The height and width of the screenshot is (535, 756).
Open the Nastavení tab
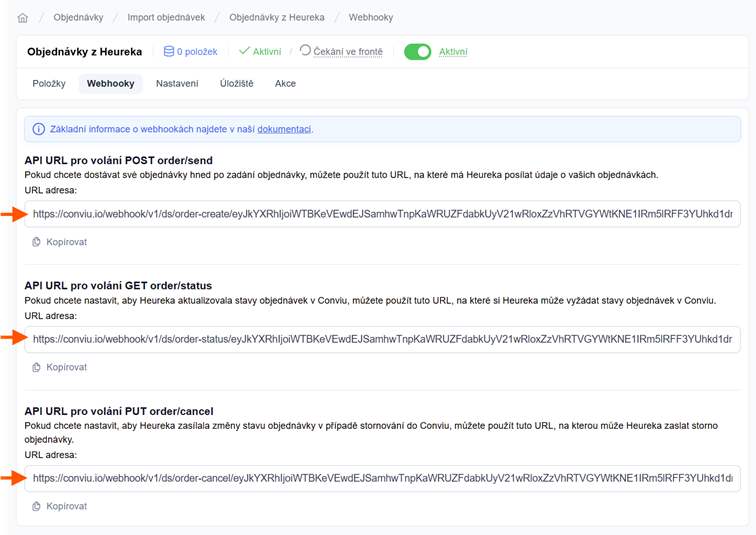click(177, 83)
